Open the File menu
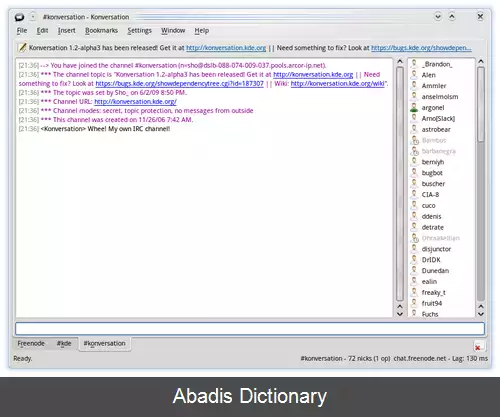This screenshot has height=417, width=500. click(x=22, y=31)
